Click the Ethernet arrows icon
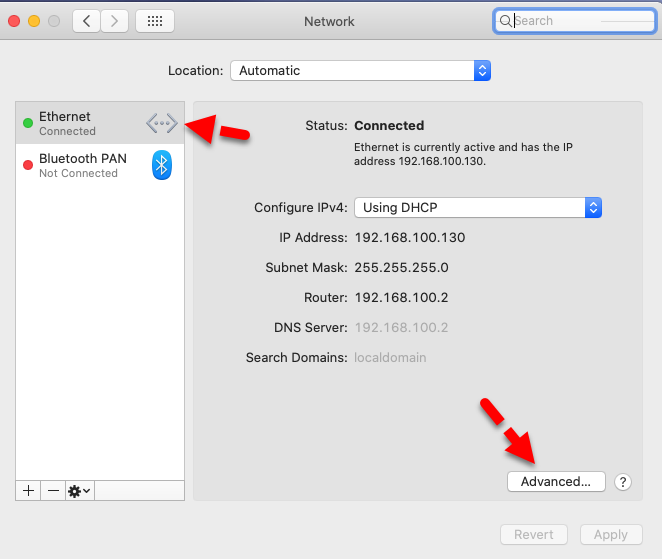The height and width of the screenshot is (559, 662). (161, 123)
